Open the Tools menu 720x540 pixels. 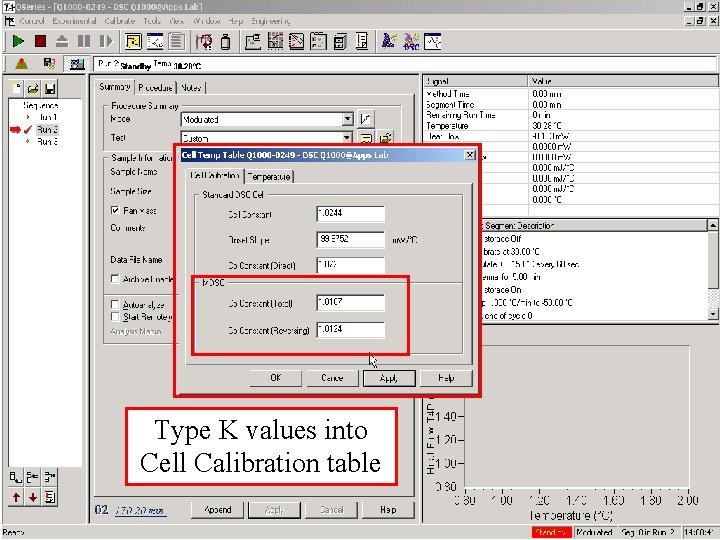[x=152, y=21]
